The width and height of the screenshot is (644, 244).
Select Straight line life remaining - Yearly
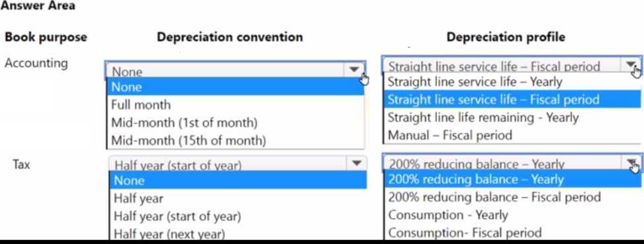tap(512, 117)
